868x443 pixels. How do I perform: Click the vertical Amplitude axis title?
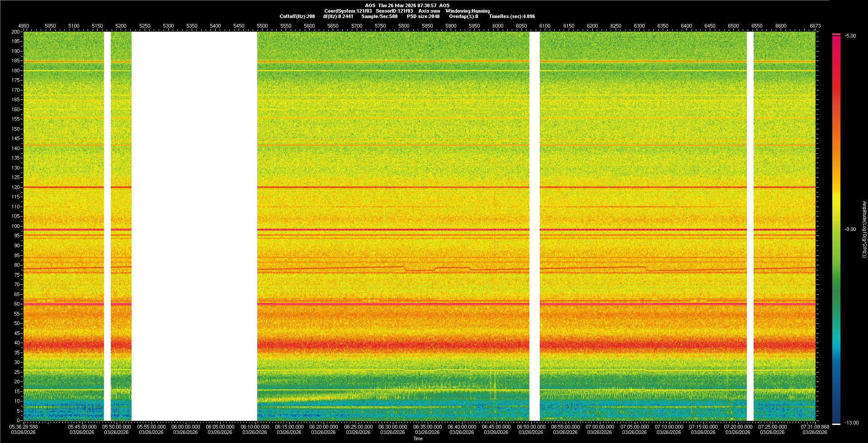pos(864,230)
